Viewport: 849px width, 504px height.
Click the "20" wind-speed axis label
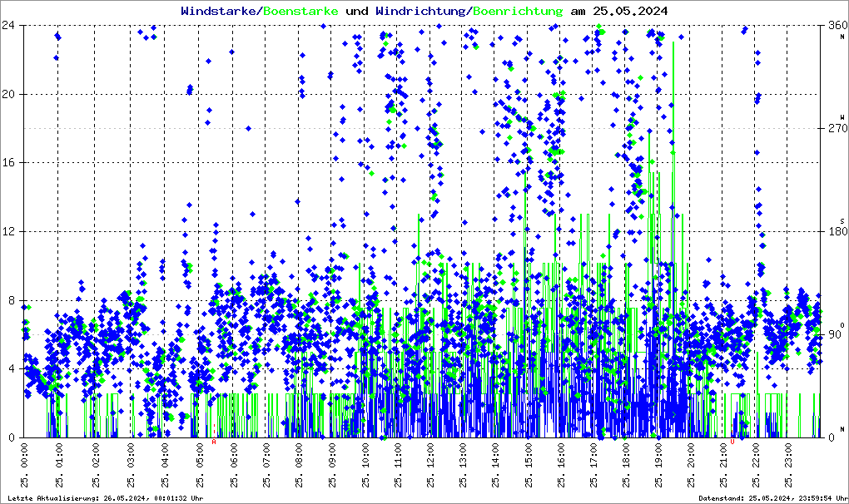(8, 93)
